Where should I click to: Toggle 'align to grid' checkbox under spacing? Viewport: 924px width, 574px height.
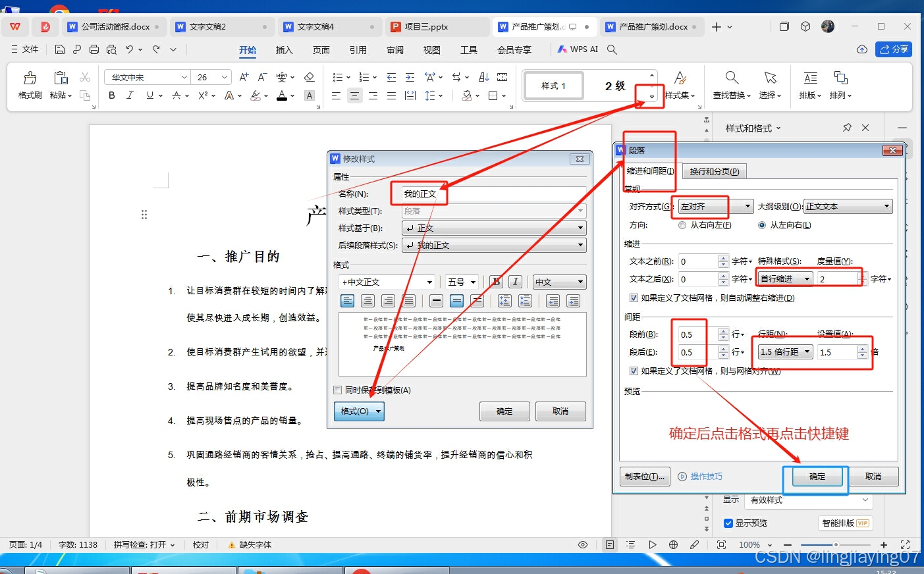coord(634,371)
